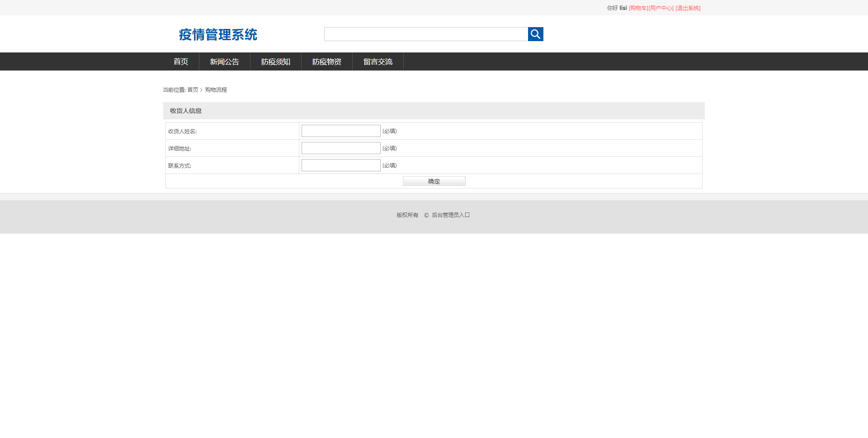The height and width of the screenshot is (438, 868).
Task: Go to 用户中心 link
Action: pyautogui.click(x=661, y=8)
